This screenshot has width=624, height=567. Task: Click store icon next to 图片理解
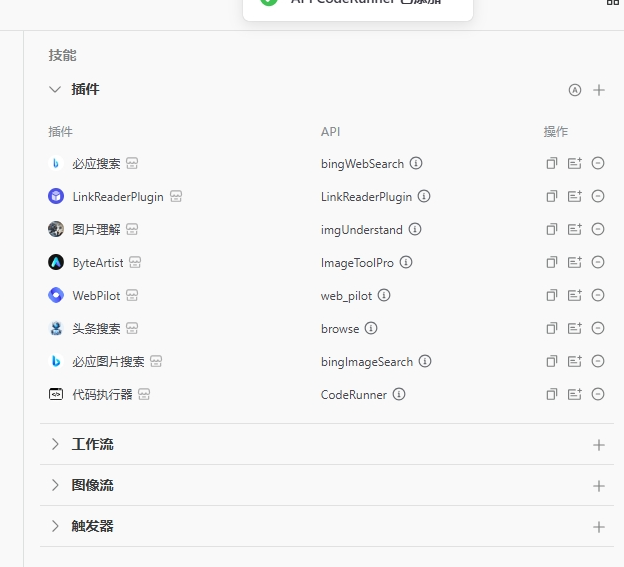(132, 229)
